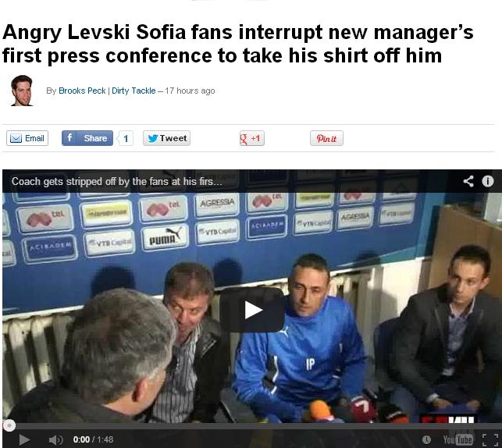Click the video title text overlay

coord(117,181)
